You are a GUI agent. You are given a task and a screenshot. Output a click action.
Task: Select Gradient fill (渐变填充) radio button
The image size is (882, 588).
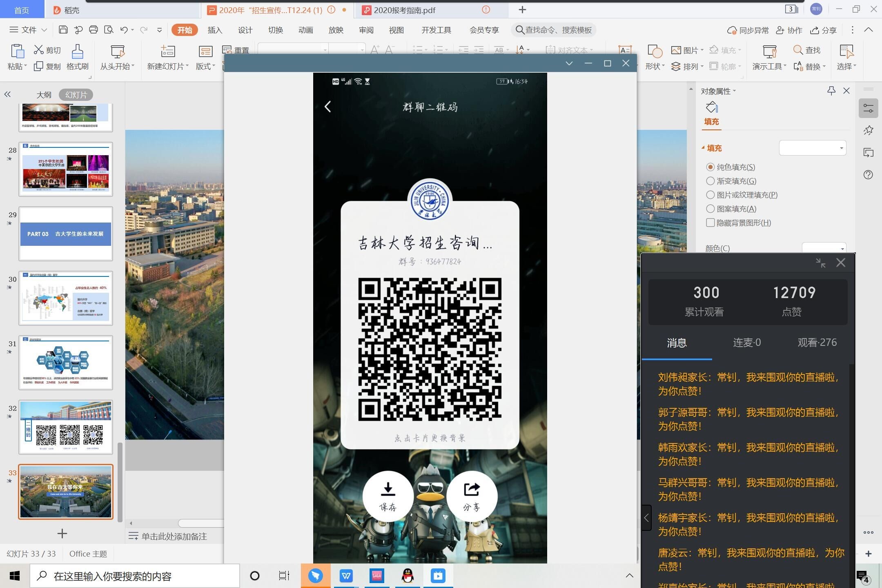pyautogui.click(x=710, y=181)
